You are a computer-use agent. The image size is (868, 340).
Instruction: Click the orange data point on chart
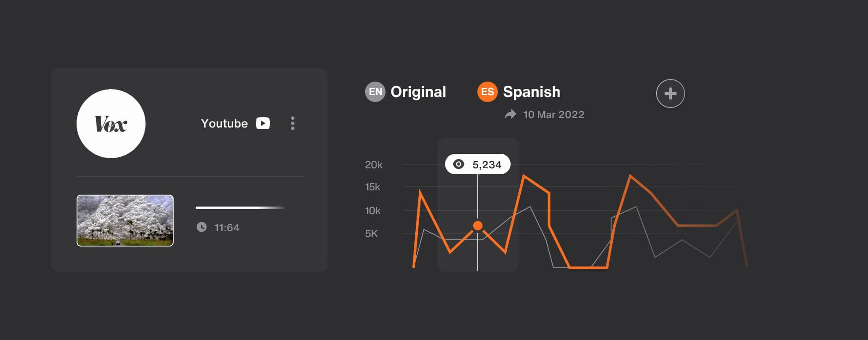coord(478,226)
